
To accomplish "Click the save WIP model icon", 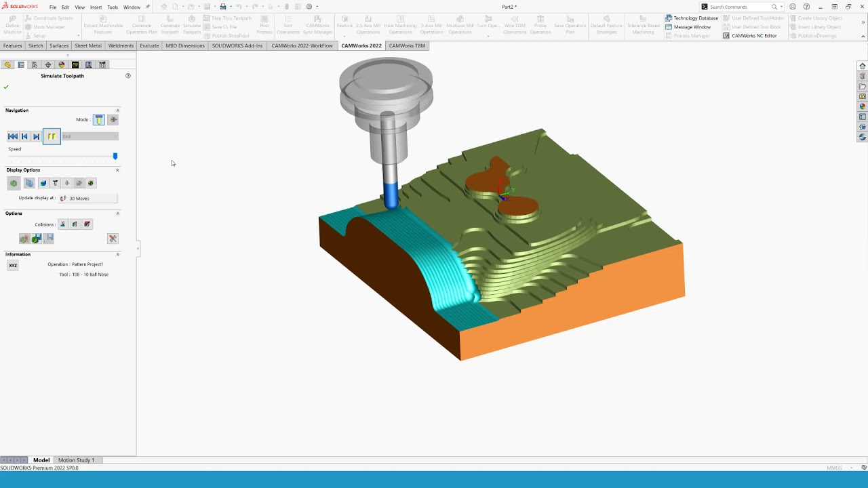I will pyautogui.click(x=37, y=239).
